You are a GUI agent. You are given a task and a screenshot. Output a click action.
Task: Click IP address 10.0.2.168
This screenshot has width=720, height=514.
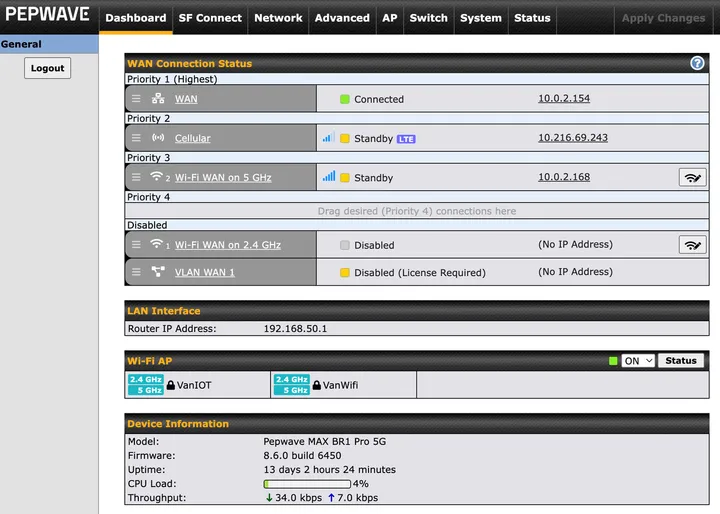tap(564, 177)
